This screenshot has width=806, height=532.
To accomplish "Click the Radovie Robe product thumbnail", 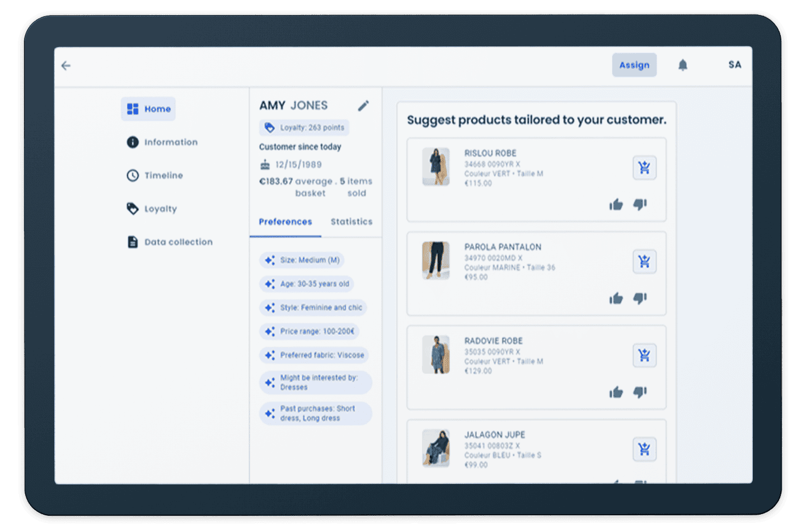I will pos(435,355).
